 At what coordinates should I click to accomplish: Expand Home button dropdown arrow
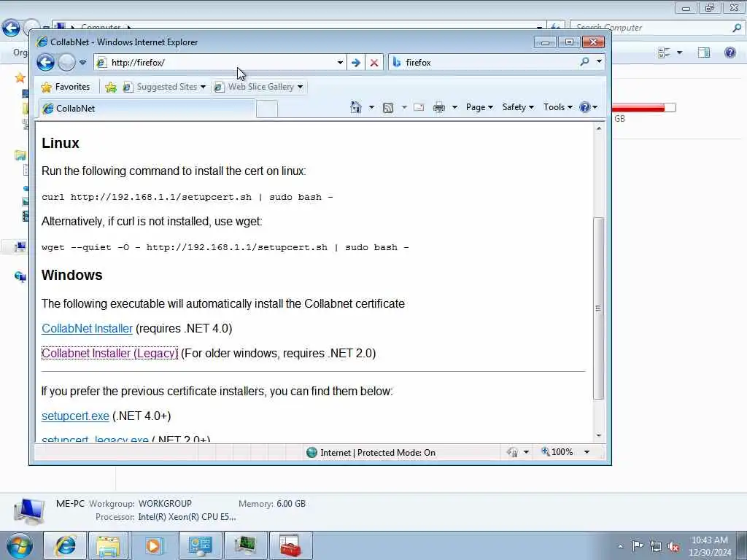point(371,107)
